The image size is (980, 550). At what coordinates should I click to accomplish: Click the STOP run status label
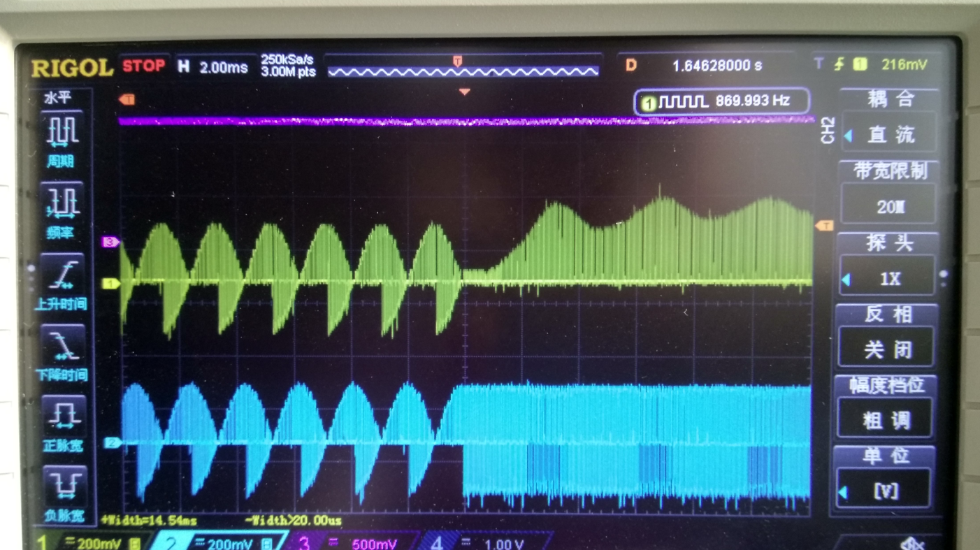[x=144, y=66]
